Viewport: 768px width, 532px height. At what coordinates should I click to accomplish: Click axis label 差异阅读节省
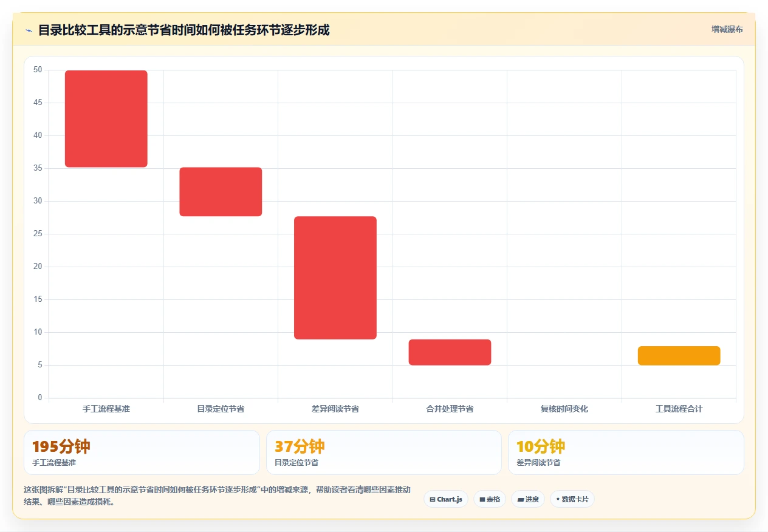(x=335, y=409)
